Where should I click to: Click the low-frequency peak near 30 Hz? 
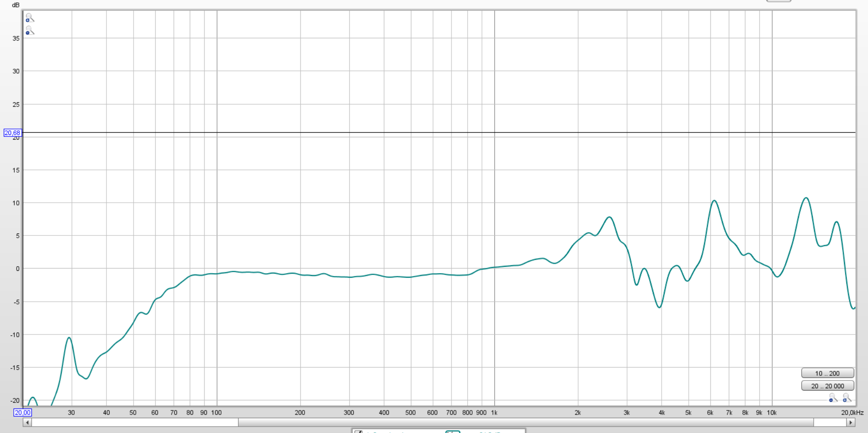(x=69, y=338)
